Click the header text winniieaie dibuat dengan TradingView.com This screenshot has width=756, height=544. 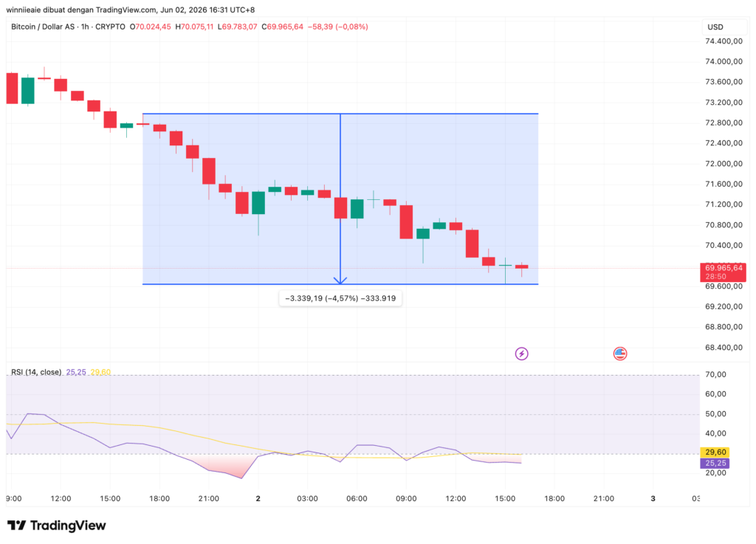(x=81, y=10)
